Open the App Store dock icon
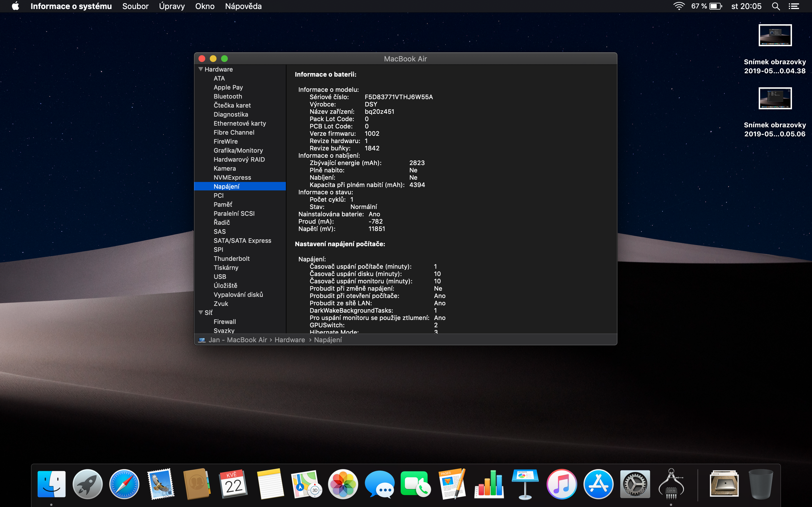The width and height of the screenshot is (812, 507). [598, 484]
